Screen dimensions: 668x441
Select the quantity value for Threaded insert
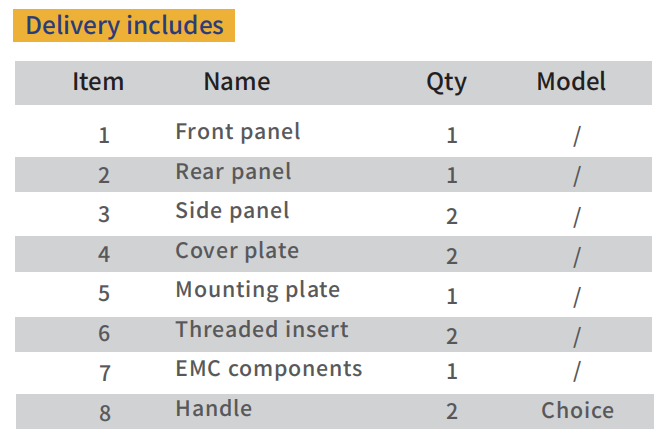click(452, 336)
